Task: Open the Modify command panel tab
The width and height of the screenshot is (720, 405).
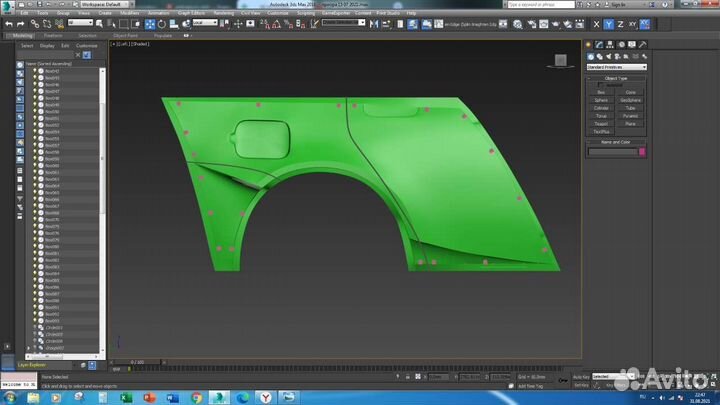Action: coord(599,44)
